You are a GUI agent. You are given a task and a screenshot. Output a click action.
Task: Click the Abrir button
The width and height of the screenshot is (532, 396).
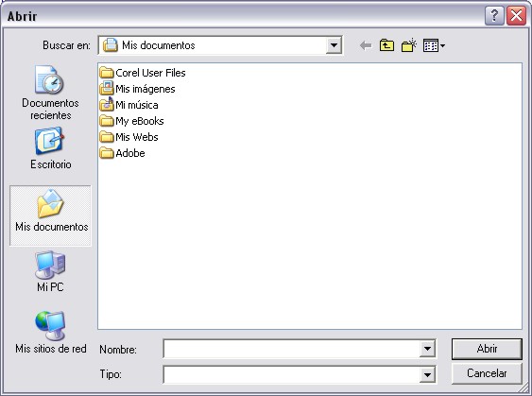tap(487, 349)
